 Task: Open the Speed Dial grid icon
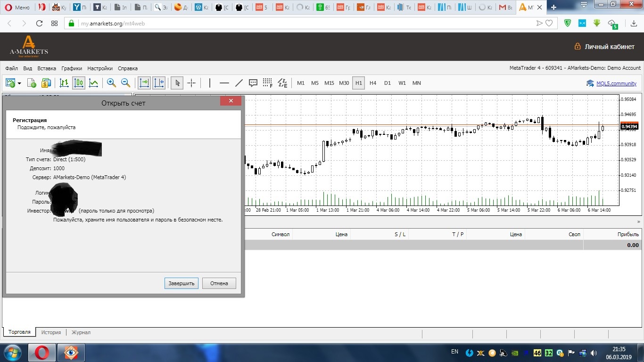pos(55,23)
